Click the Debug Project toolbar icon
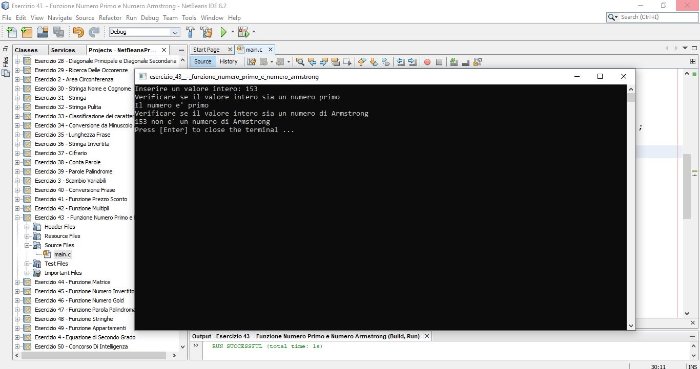The height and width of the screenshot is (369, 700). [x=243, y=32]
